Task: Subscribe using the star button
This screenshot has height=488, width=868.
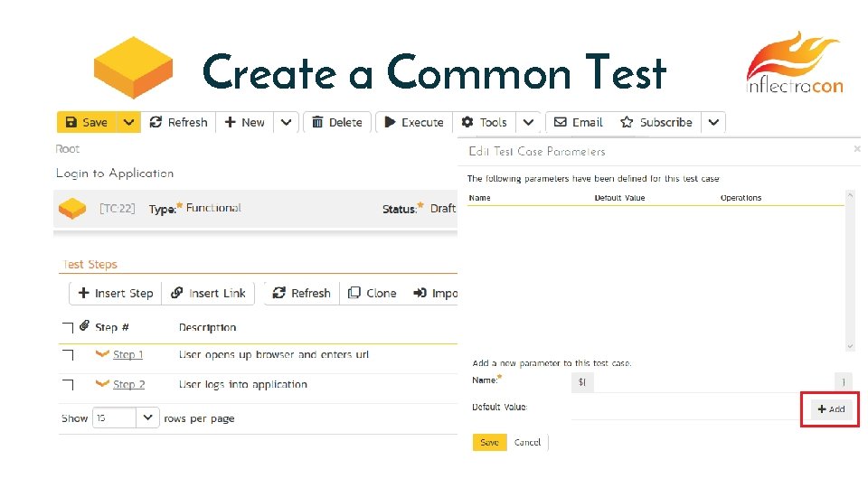Action: tap(656, 123)
